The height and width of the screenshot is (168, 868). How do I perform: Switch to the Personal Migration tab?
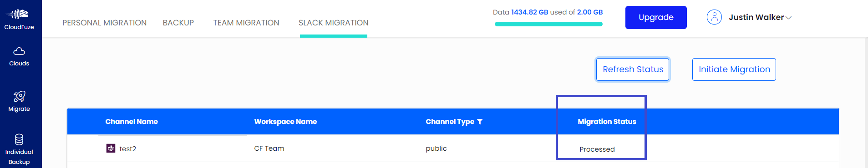pyautogui.click(x=104, y=23)
